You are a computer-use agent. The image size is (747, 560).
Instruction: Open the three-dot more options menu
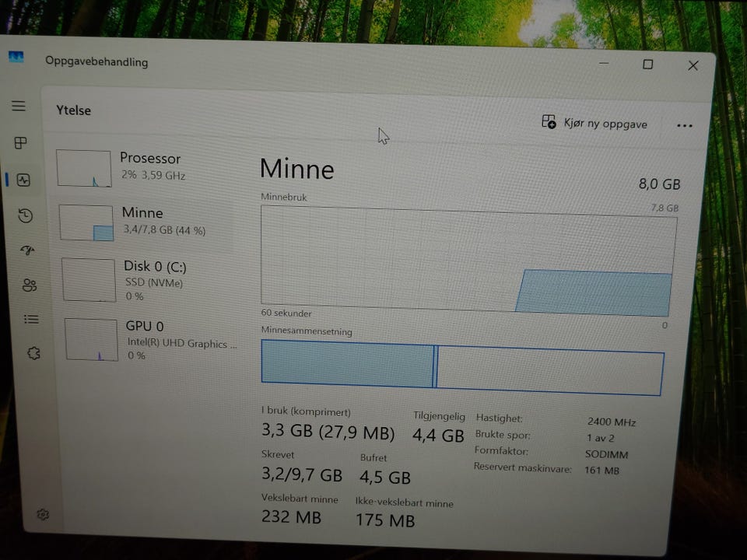pyautogui.click(x=685, y=126)
